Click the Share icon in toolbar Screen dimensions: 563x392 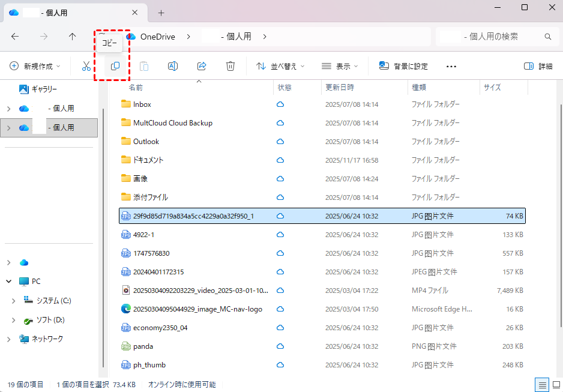tap(202, 66)
